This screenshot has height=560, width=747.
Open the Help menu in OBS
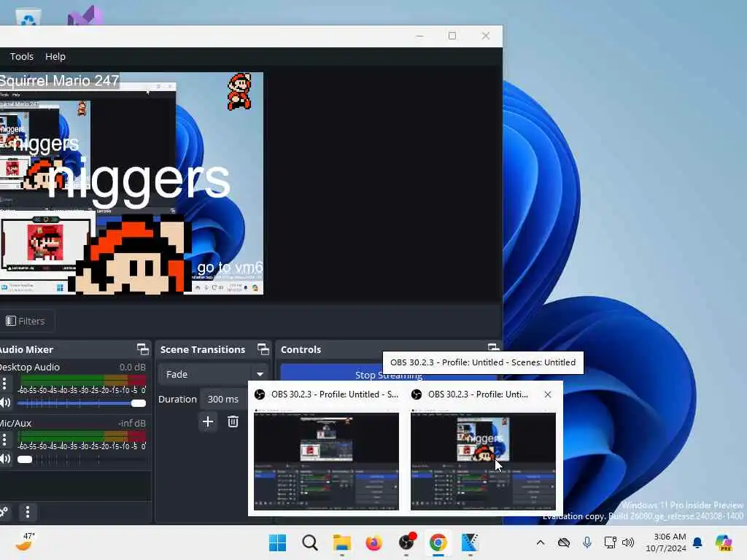[55, 56]
